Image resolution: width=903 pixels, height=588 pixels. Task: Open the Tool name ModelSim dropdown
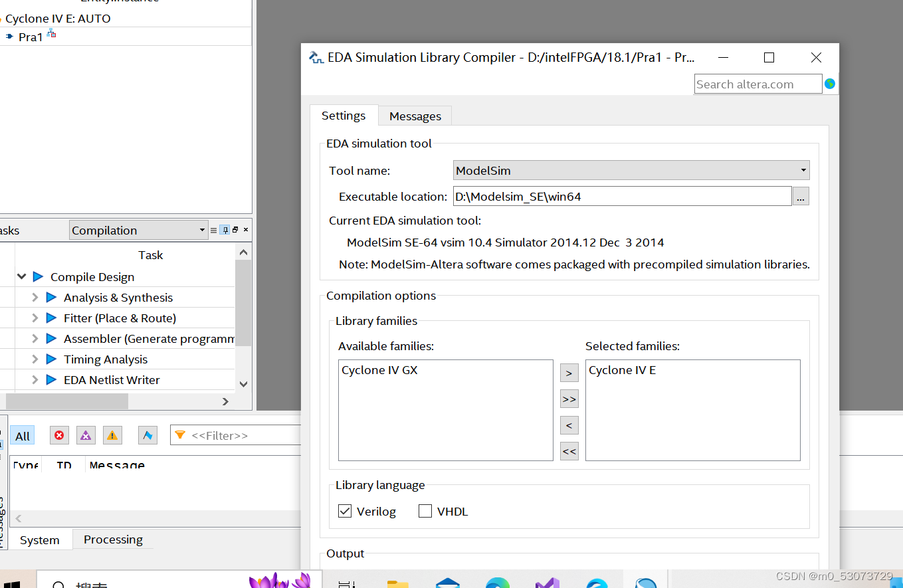(631, 170)
